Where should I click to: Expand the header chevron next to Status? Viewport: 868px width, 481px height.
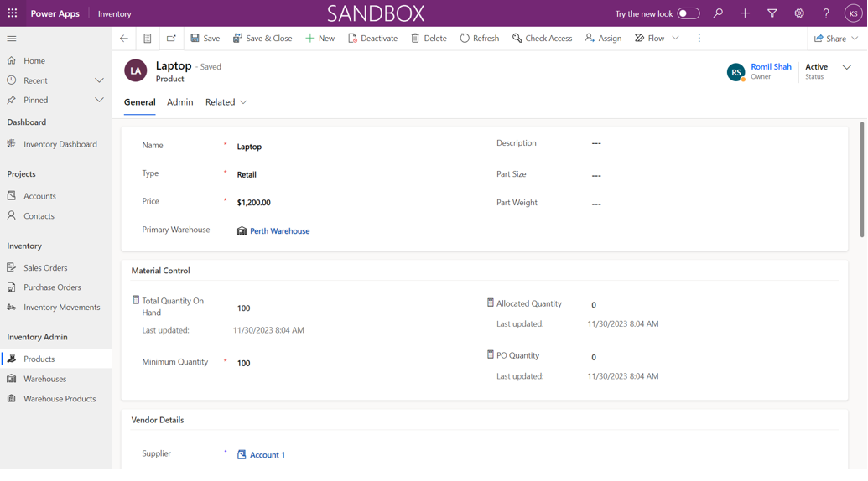(x=847, y=67)
